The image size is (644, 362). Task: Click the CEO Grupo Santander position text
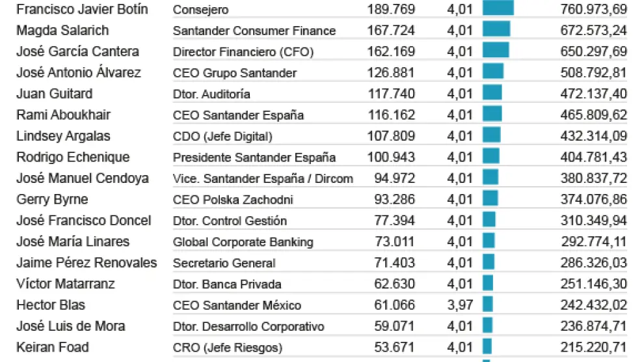pos(235,73)
